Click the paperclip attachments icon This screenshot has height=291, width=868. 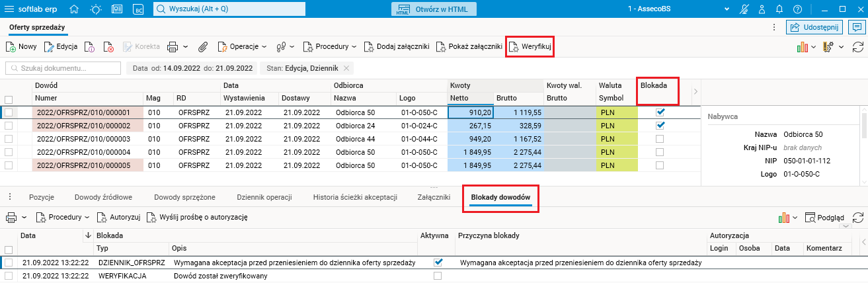tap(204, 47)
